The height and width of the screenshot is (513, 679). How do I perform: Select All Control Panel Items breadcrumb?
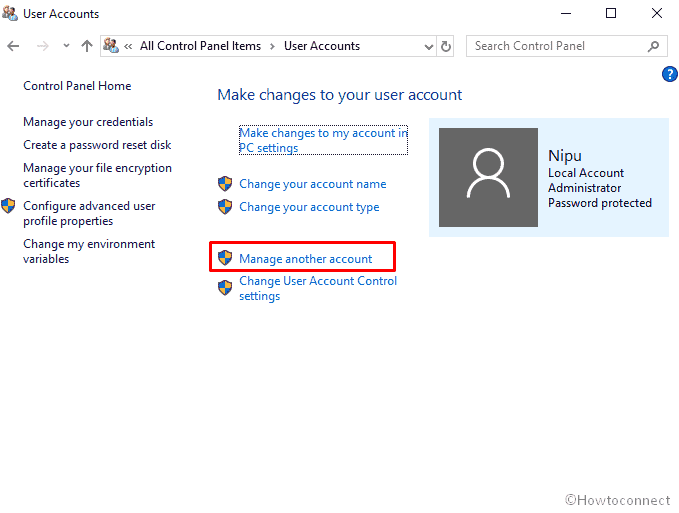pos(200,46)
